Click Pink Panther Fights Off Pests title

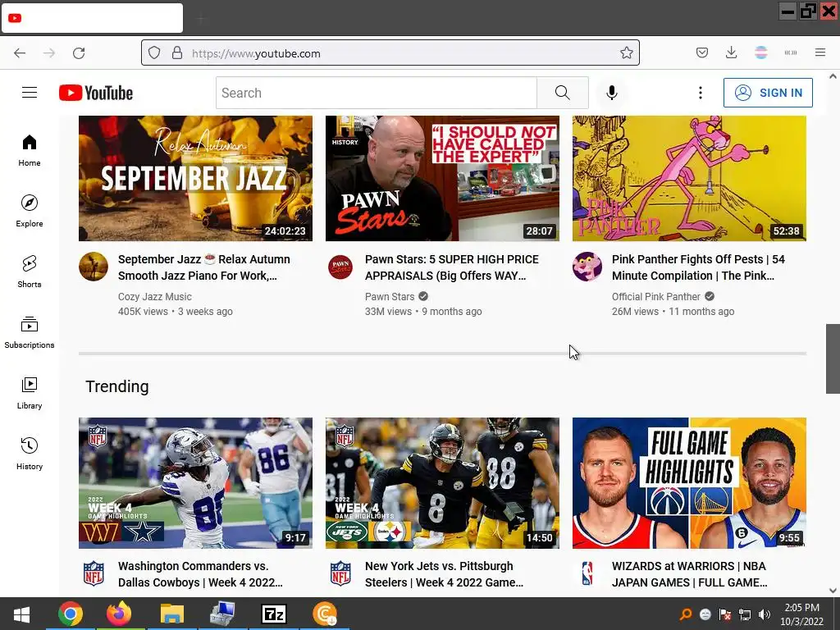(698, 267)
